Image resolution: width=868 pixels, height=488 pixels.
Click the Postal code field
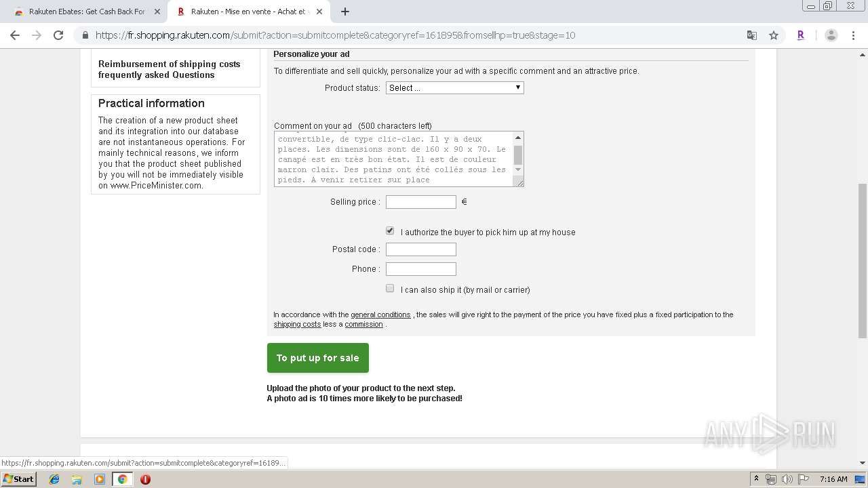[x=421, y=249]
